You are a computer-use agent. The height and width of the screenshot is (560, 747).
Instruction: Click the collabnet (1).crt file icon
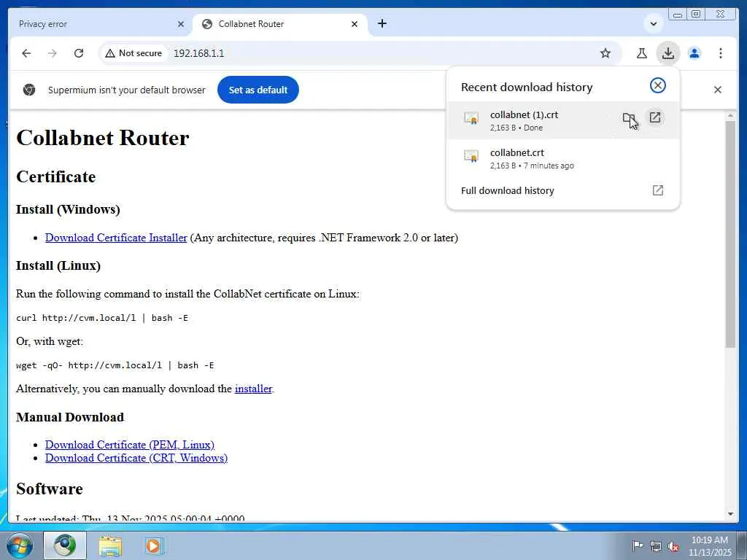(471, 118)
